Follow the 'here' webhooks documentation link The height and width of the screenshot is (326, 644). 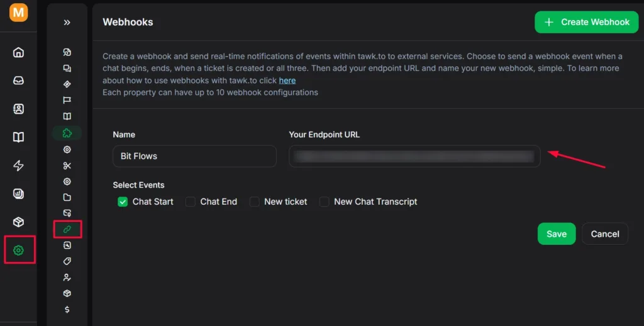pos(287,80)
